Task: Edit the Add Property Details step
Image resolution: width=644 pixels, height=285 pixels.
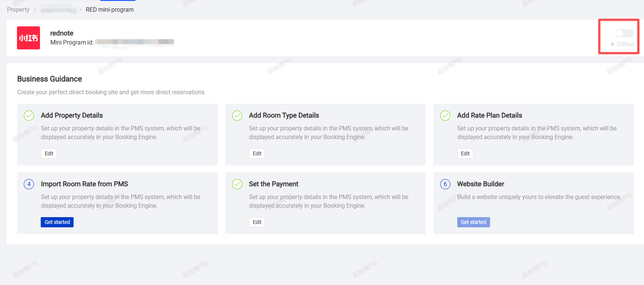Action: [x=49, y=153]
